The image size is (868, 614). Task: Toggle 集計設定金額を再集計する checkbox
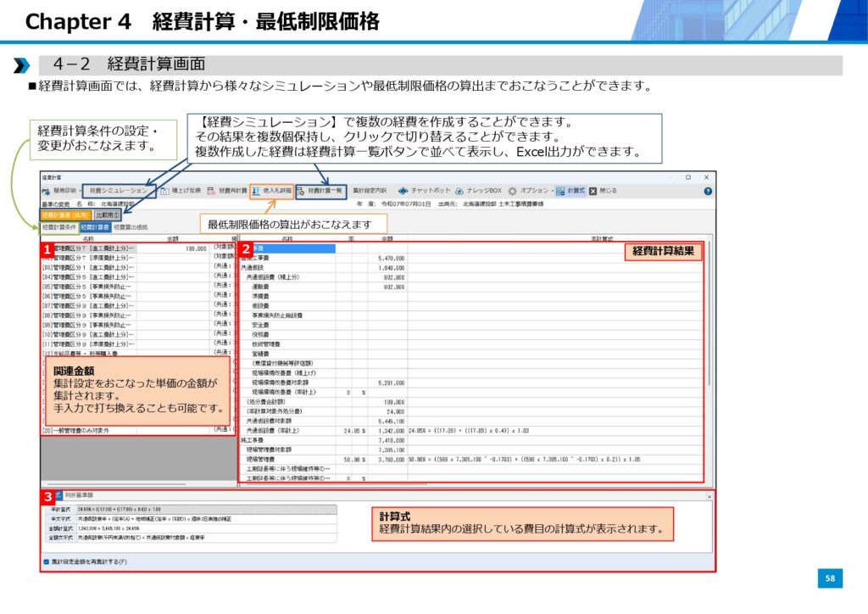click(46, 561)
